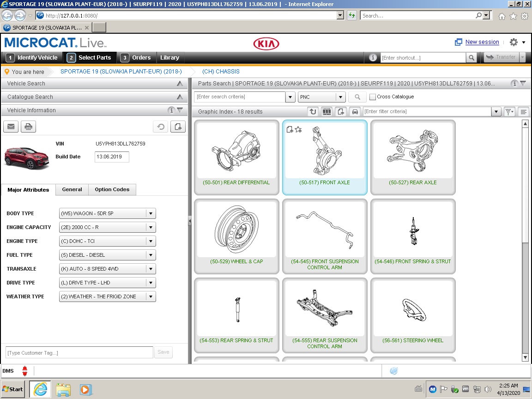Click the Parts Search magnifier button

[x=357, y=97]
